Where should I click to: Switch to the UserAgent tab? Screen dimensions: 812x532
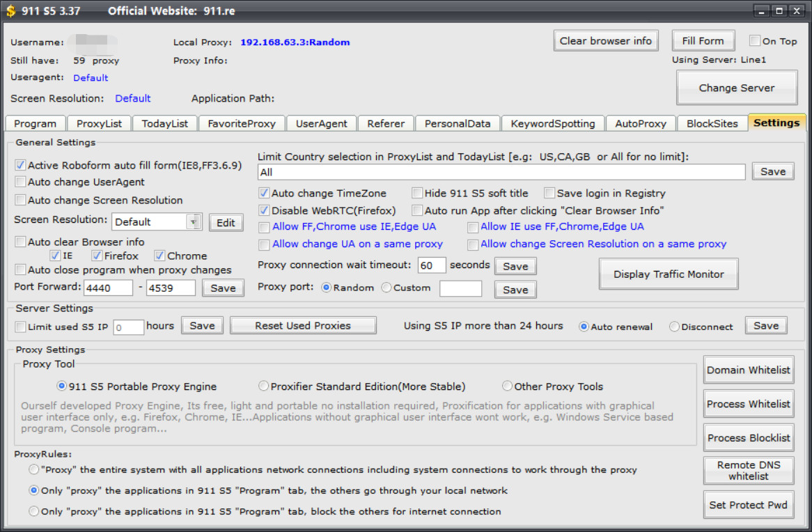pos(321,123)
